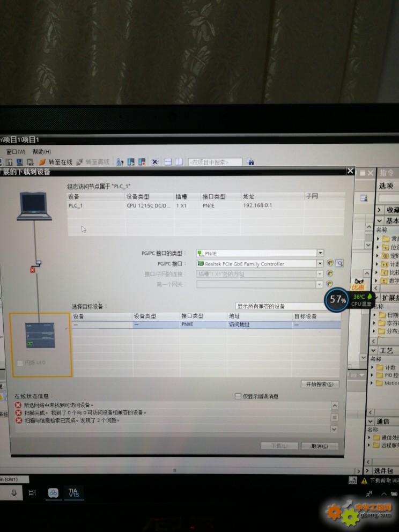
Task: Expand the 常规 folder
Action: 378,239
